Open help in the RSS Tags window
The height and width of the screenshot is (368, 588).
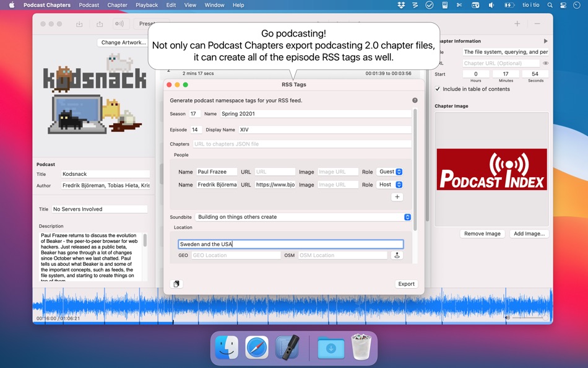point(415,100)
